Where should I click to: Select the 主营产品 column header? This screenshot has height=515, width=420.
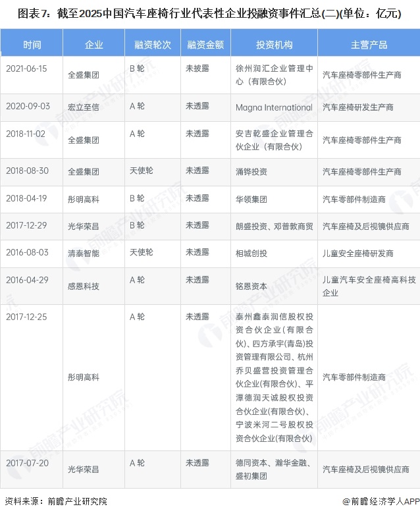[369, 45]
